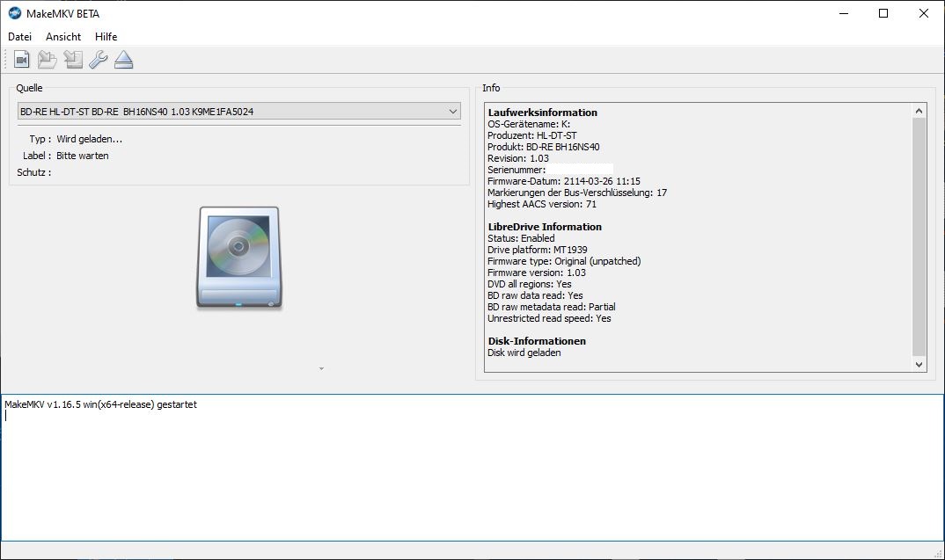Image resolution: width=945 pixels, height=560 pixels.
Task: Click the large disc drive image button
Action: (x=239, y=258)
